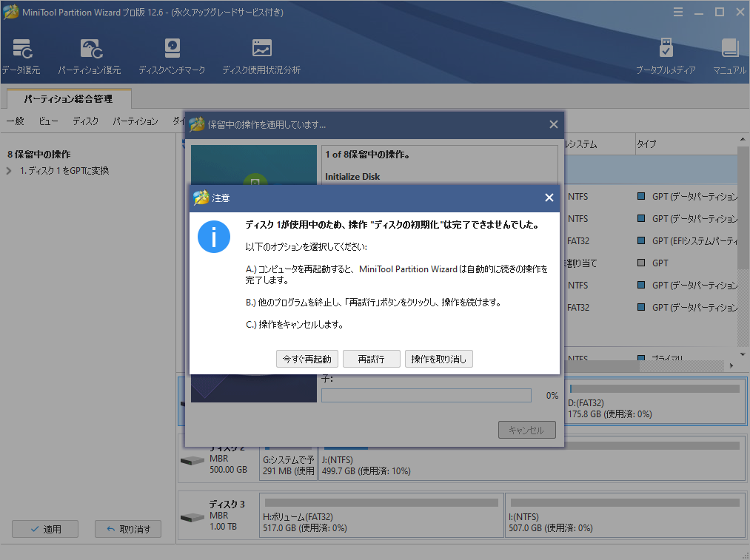This screenshot has height=560, width=750.
Task: Expand pending operation 1. ディスク 1 をGPTに変換
Action: (x=9, y=171)
